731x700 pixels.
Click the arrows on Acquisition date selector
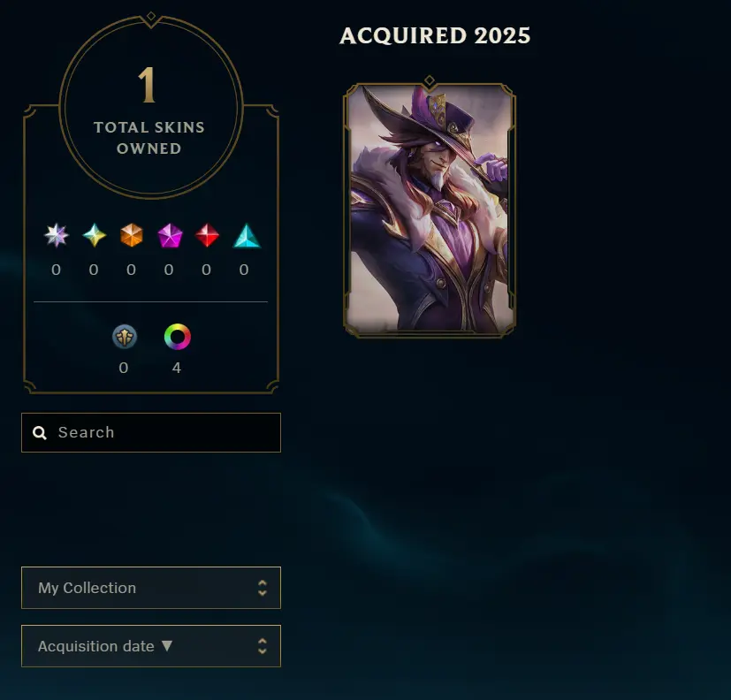click(263, 646)
